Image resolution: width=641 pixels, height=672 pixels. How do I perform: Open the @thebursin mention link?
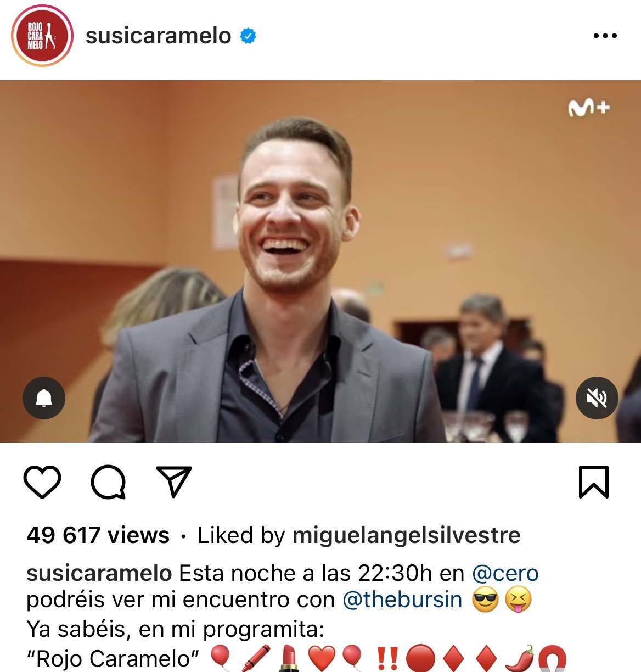point(402,600)
